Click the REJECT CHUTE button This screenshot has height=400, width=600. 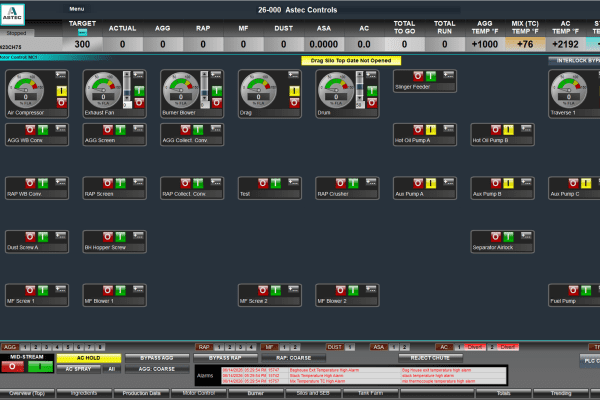[x=430, y=358]
